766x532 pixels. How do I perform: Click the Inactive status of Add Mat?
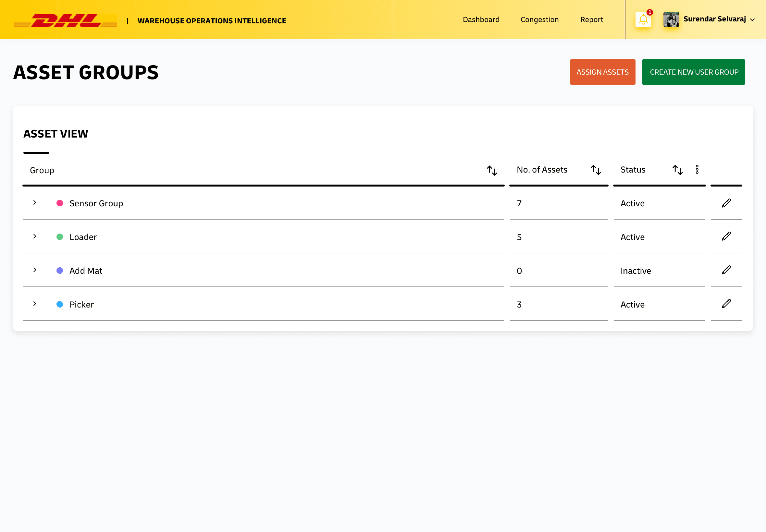point(636,271)
